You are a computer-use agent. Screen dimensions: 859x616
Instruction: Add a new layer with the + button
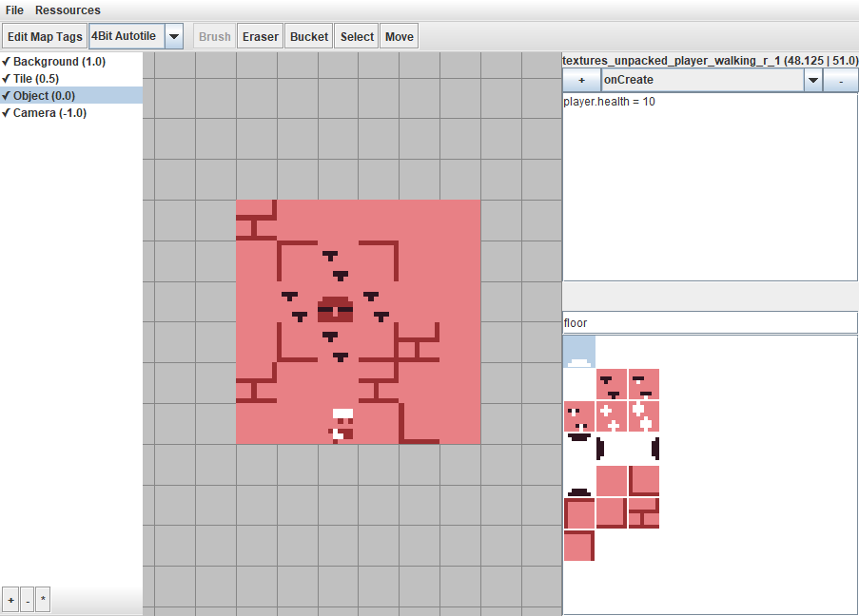pyautogui.click(x=10, y=599)
